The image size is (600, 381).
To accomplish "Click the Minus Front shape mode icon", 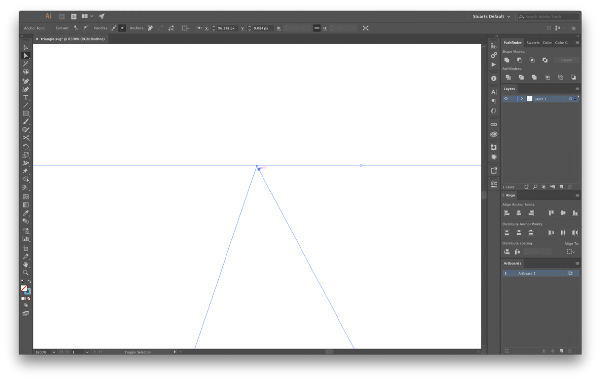I will point(519,60).
